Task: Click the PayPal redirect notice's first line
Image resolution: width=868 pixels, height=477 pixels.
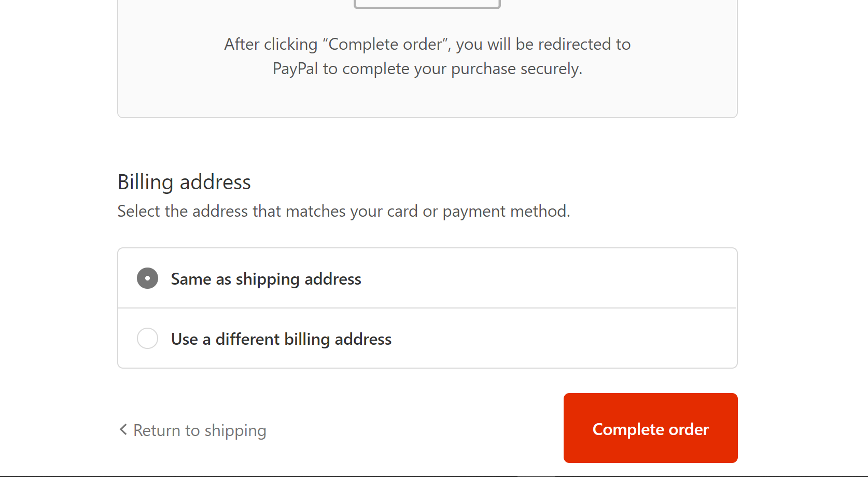Action: point(427,44)
